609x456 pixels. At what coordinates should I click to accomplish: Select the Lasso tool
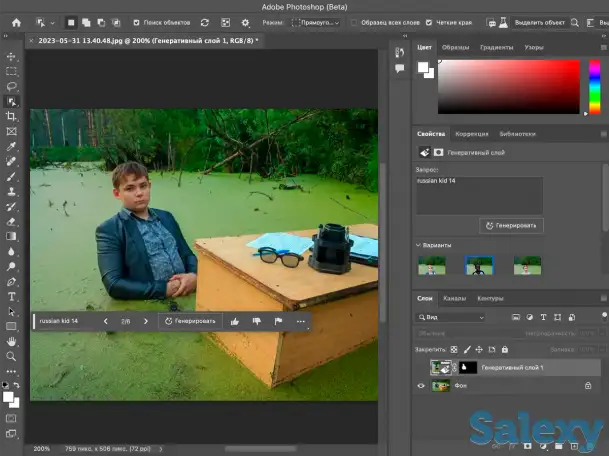[12, 87]
